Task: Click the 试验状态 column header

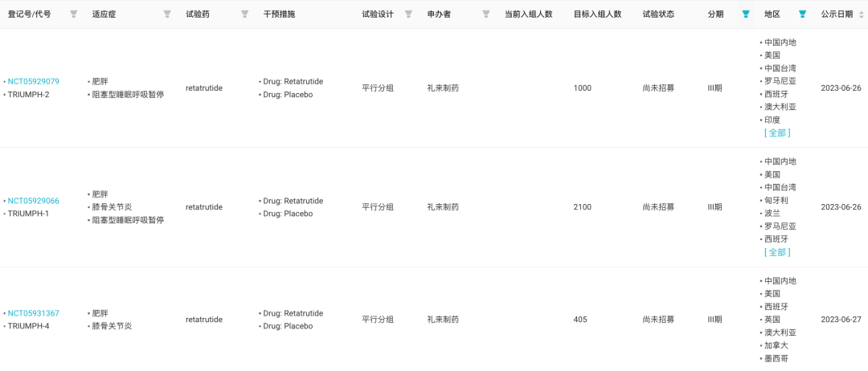Action: tap(658, 14)
